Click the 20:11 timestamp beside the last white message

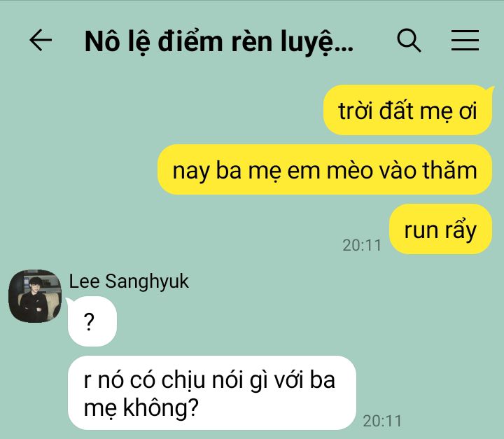pos(382,421)
